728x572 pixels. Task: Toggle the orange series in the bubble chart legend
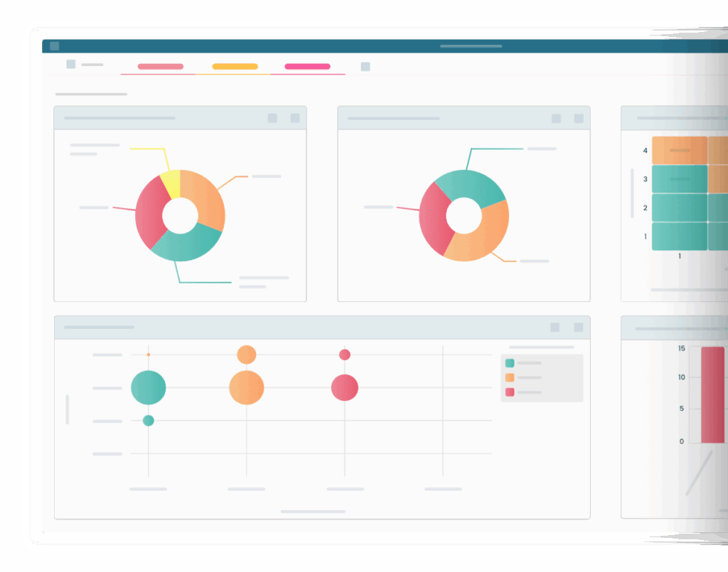510,377
